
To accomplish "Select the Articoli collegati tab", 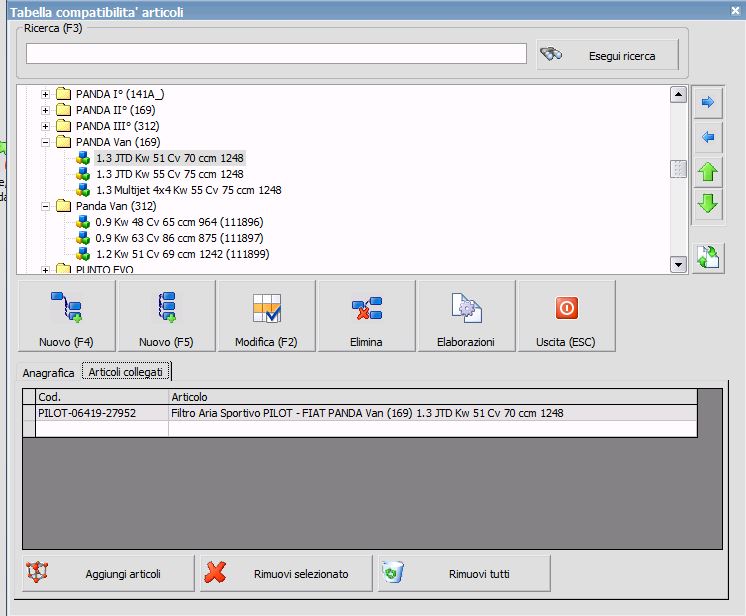I will click(126, 372).
